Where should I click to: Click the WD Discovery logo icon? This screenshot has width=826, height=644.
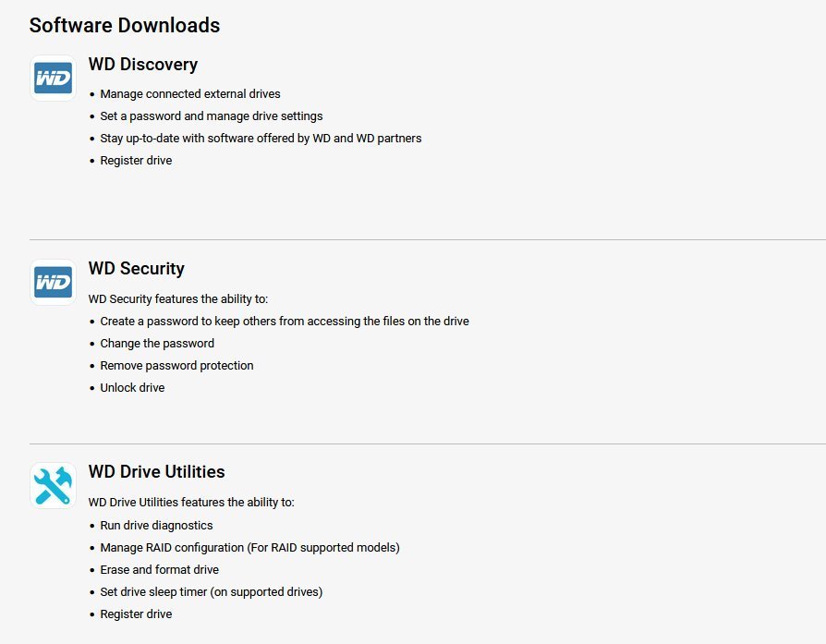53,78
